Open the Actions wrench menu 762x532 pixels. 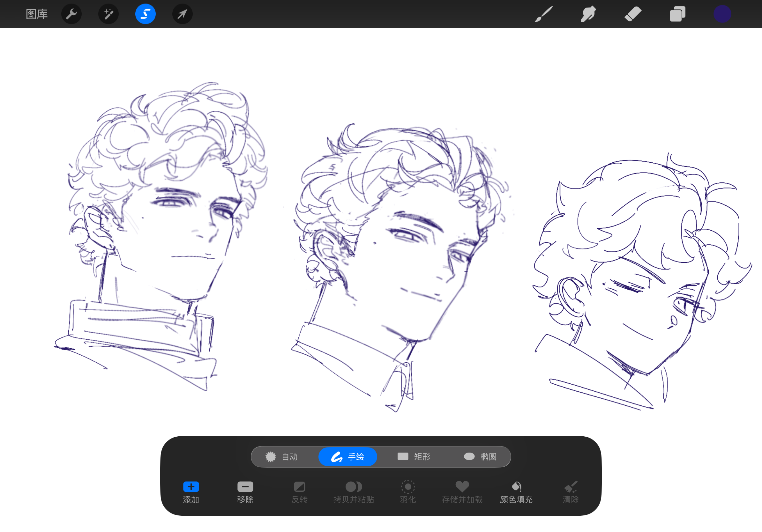[71, 14]
